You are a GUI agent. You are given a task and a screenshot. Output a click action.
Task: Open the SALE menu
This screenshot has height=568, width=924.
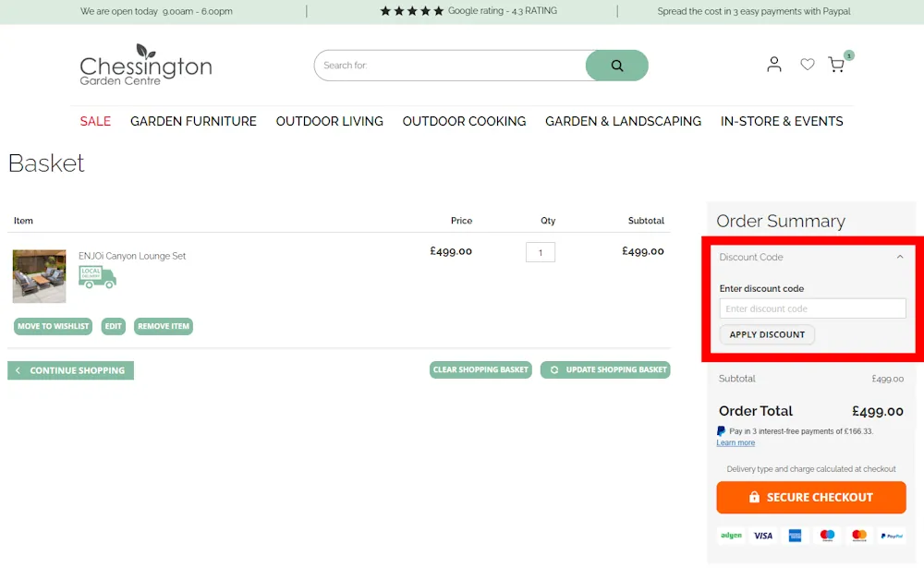click(x=95, y=121)
